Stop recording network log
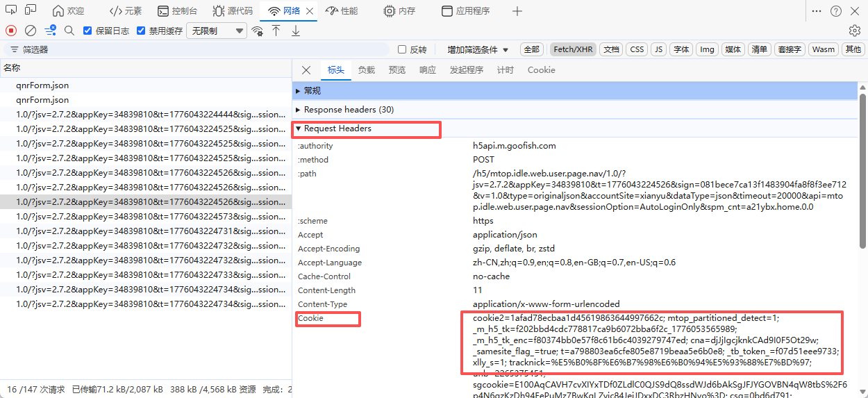 (11, 31)
